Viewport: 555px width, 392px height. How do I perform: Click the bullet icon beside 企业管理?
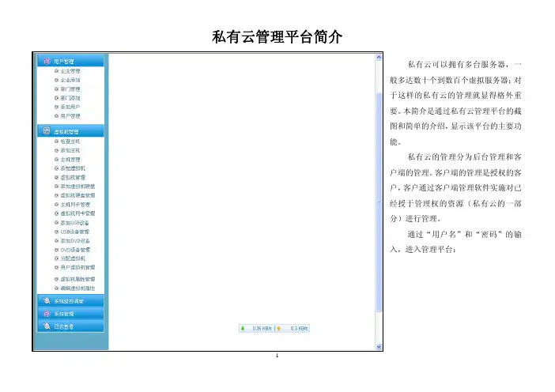(56, 71)
